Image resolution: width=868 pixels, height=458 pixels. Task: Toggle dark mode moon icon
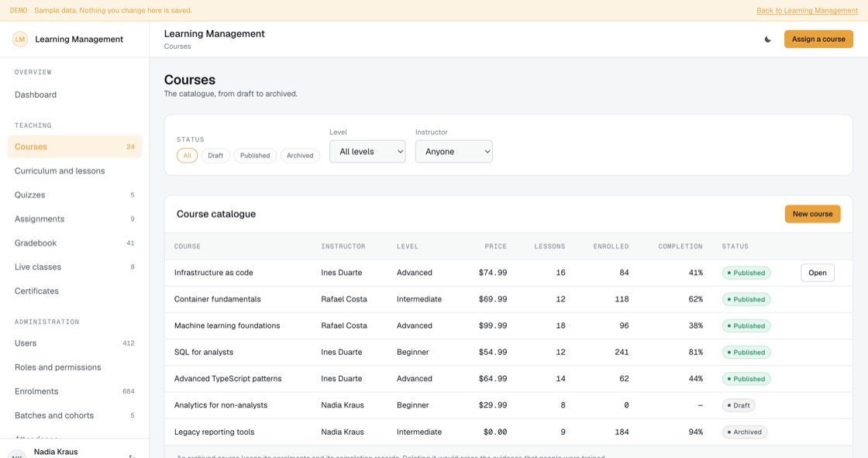[767, 40]
